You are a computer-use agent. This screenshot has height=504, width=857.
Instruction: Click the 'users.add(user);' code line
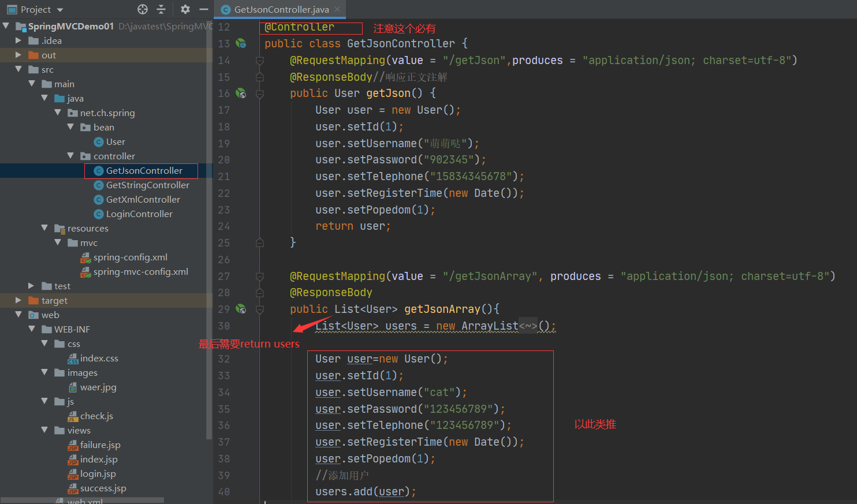(366, 492)
